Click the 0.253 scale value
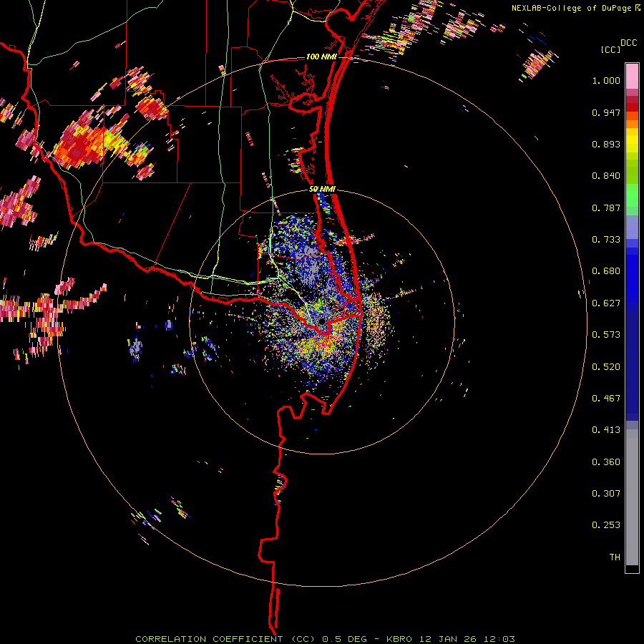Viewport: 644px width, 644px height. (x=606, y=525)
